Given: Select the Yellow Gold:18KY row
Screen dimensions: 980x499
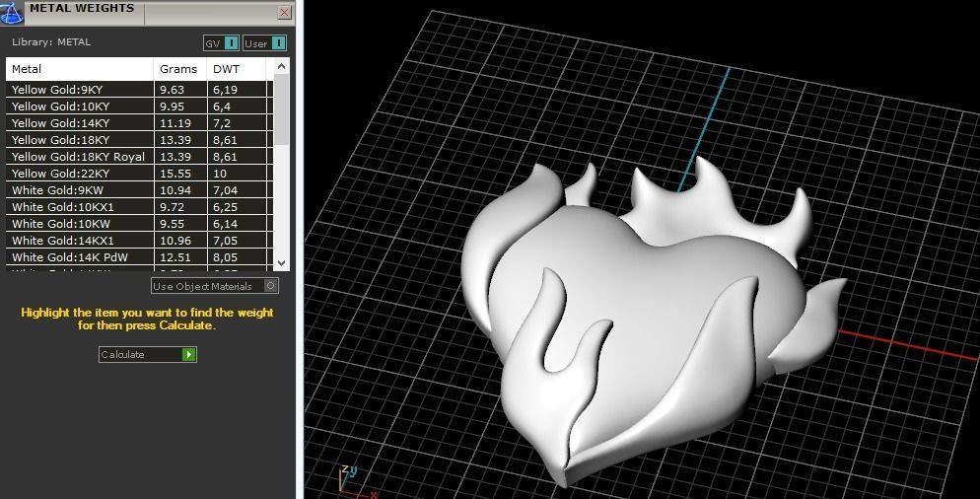Looking at the screenshot, I should click(x=139, y=140).
